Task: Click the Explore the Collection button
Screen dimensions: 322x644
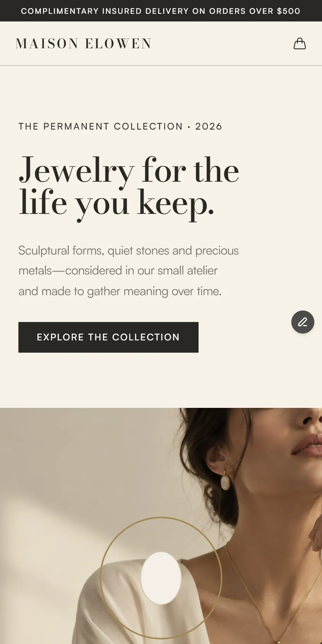Action: (108, 337)
